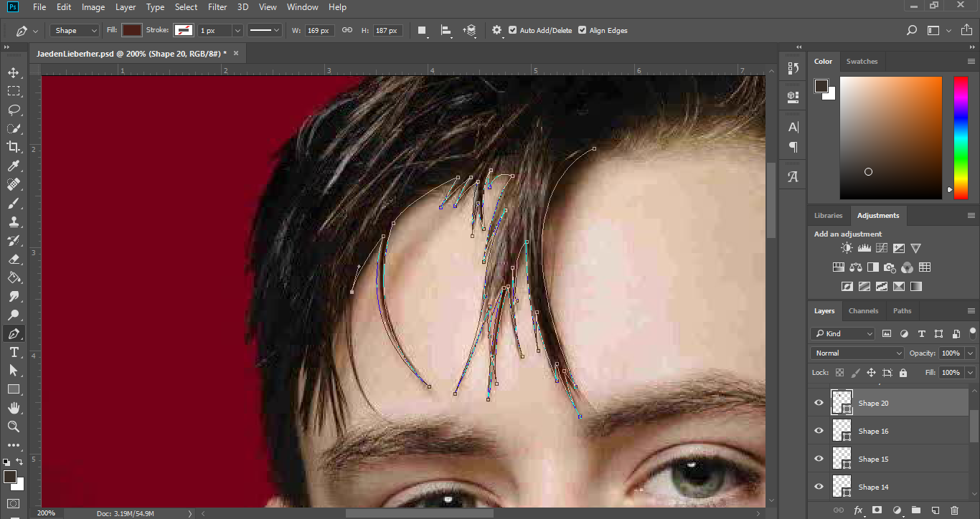Open pen tool gear settings
980x519 pixels.
496,31
